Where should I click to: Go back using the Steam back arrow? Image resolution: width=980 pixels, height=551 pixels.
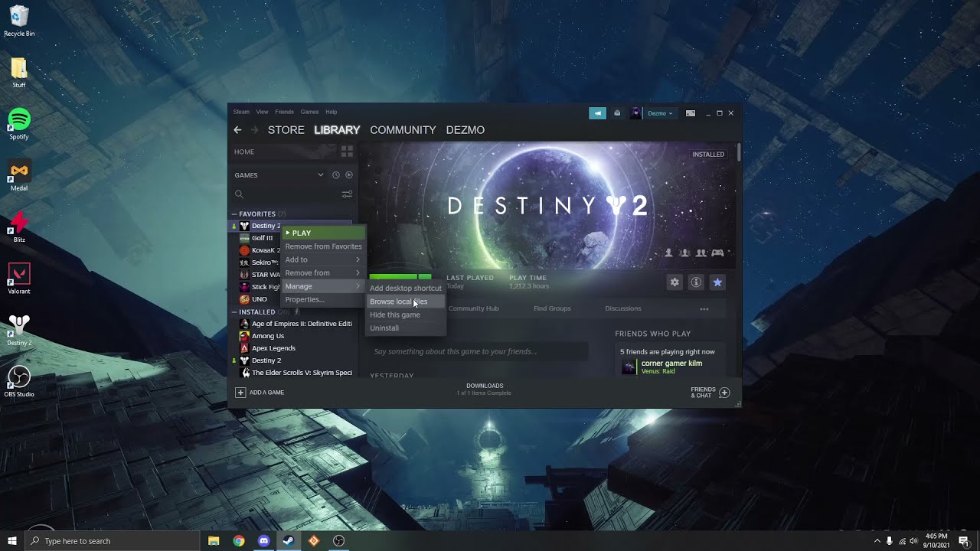point(237,130)
